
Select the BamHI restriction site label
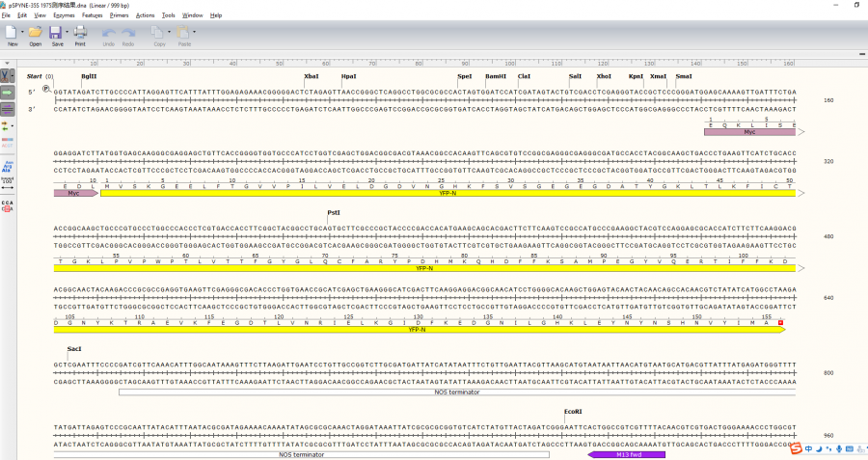point(496,76)
